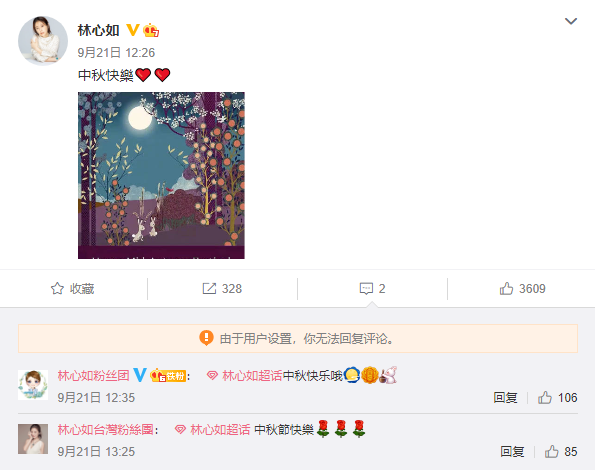
Task: Click the crown membership badge beside 林心如
Action: click(151, 30)
